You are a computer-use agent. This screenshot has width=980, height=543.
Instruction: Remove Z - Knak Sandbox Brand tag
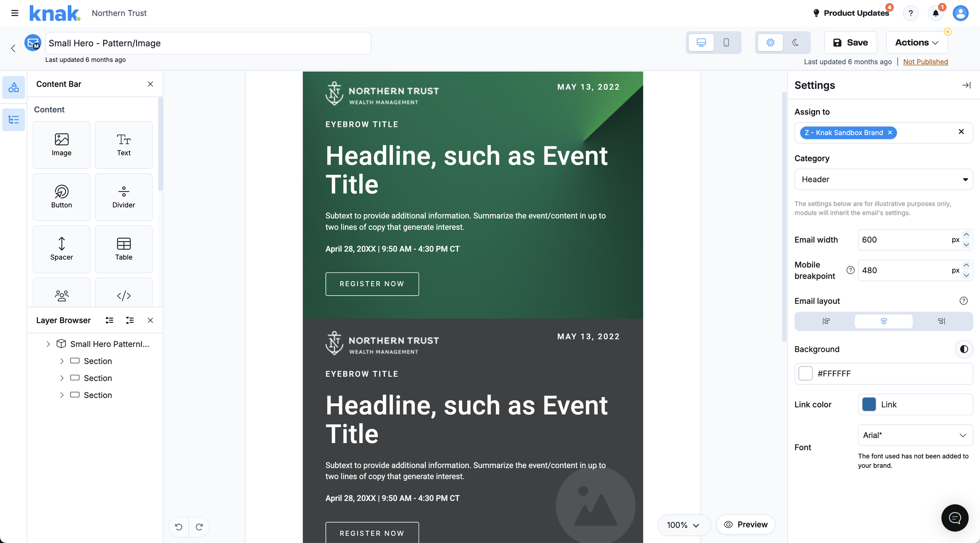pos(890,133)
